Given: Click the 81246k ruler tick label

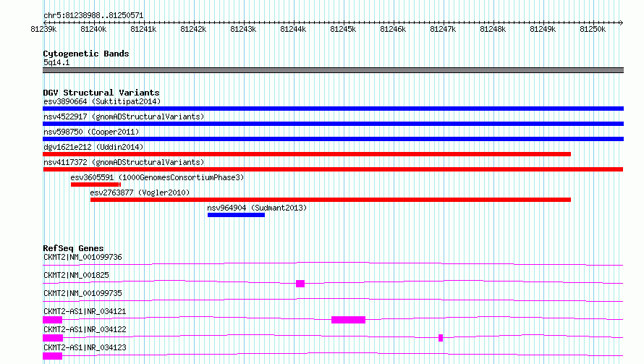Looking at the screenshot, I should click(x=393, y=29).
